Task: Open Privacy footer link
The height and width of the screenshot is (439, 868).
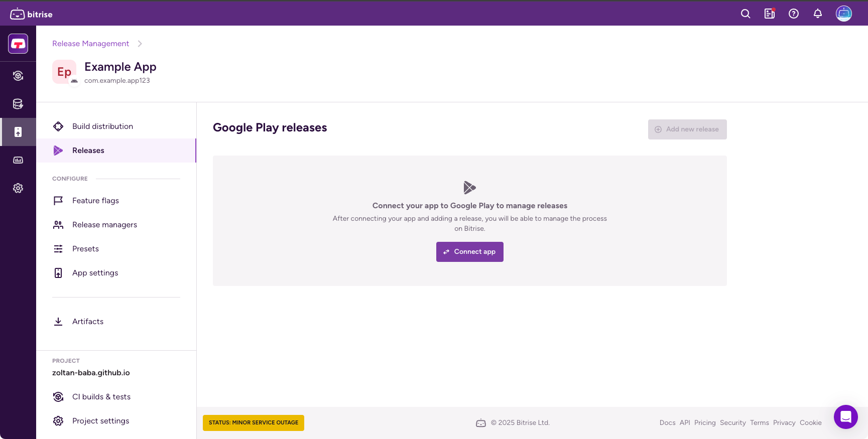Action: (784, 423)
